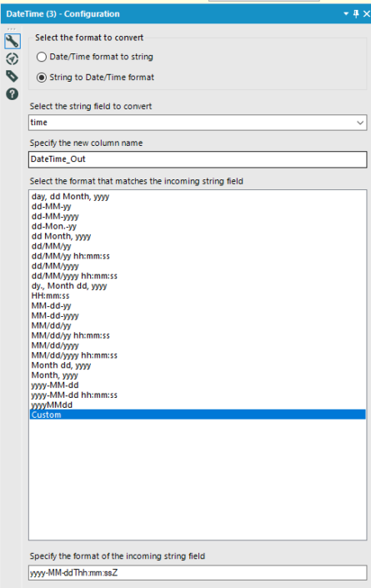Open panel options dropdown arrow in title bar

346,14
